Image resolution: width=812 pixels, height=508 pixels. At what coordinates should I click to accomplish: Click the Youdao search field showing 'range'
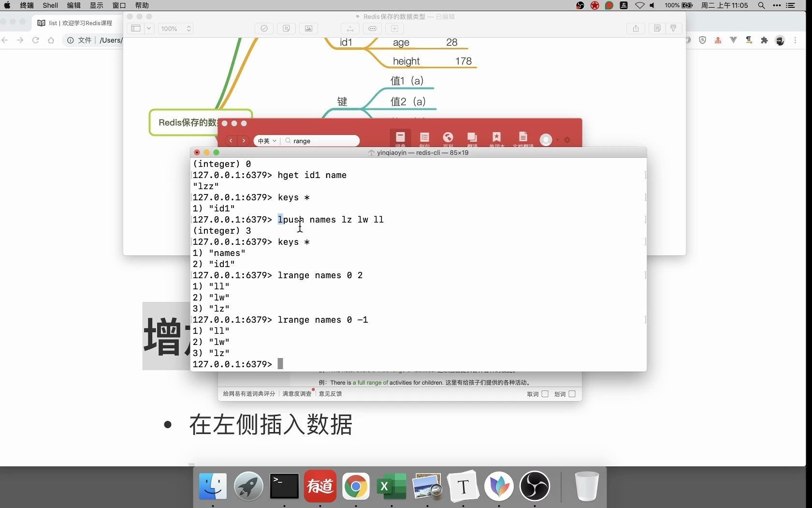tap(320, 141)
